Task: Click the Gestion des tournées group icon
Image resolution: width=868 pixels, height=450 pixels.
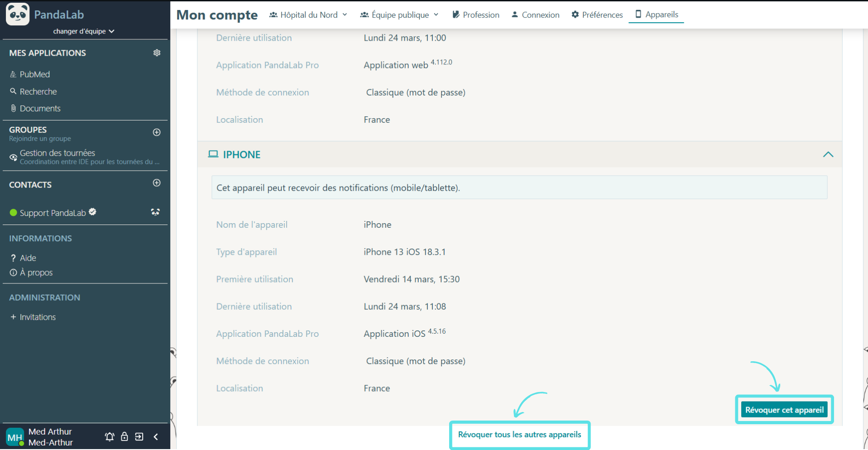Action: point(13,158)
